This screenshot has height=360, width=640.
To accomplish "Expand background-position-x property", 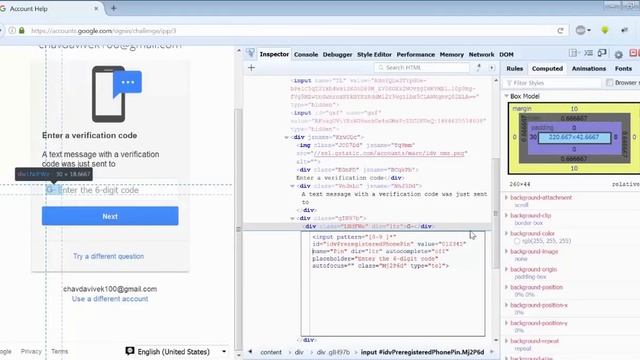I will click(507, 305).
